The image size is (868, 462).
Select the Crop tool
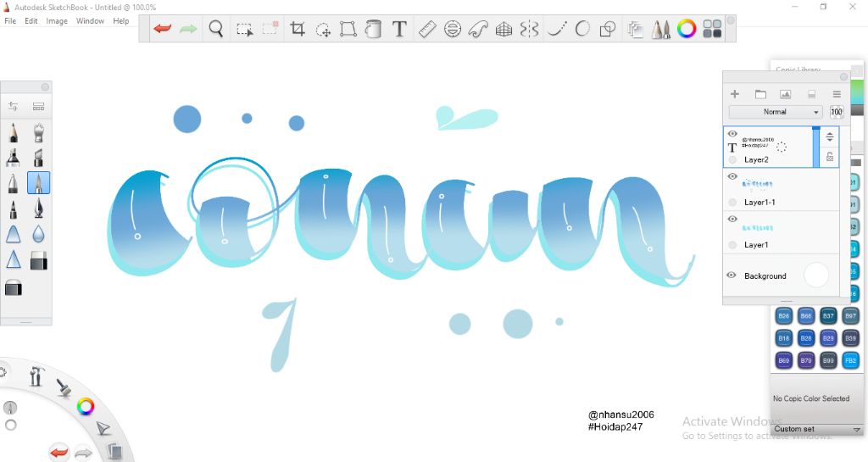coord(298,29)
